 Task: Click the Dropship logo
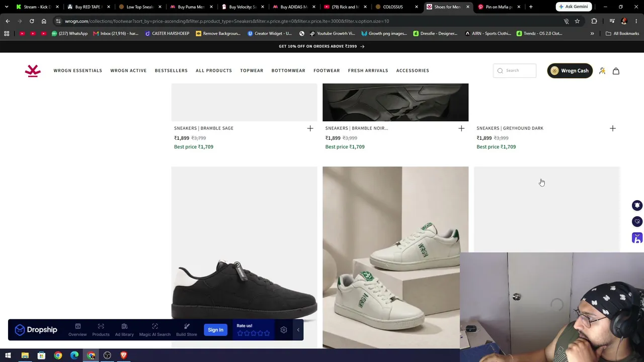point(36,330)
